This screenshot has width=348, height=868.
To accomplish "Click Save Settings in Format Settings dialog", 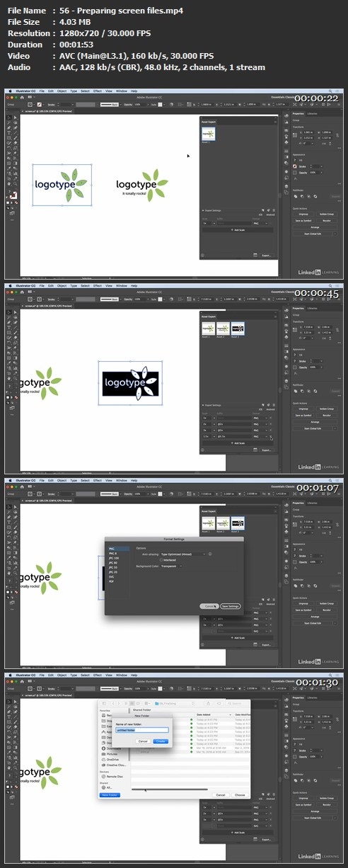I will [x=231, y=606].
